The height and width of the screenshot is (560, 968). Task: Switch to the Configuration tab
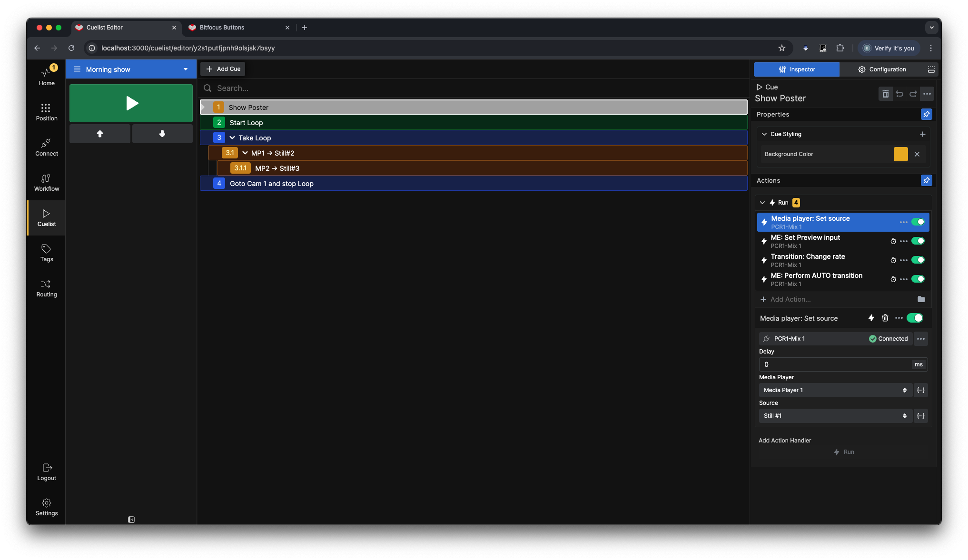tap(882, 69)
